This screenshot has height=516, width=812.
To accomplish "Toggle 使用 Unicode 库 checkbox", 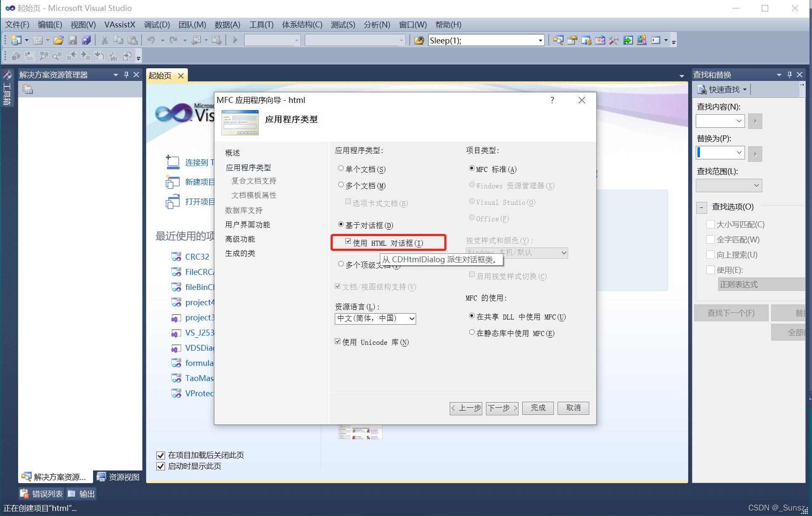I will point(338,342).
